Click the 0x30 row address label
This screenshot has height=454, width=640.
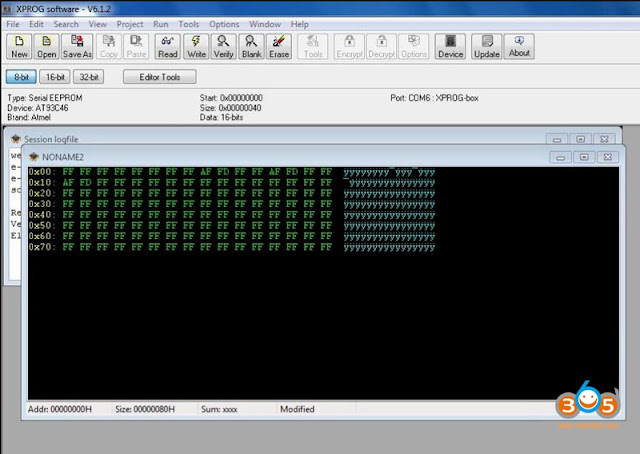click(42, 204)
